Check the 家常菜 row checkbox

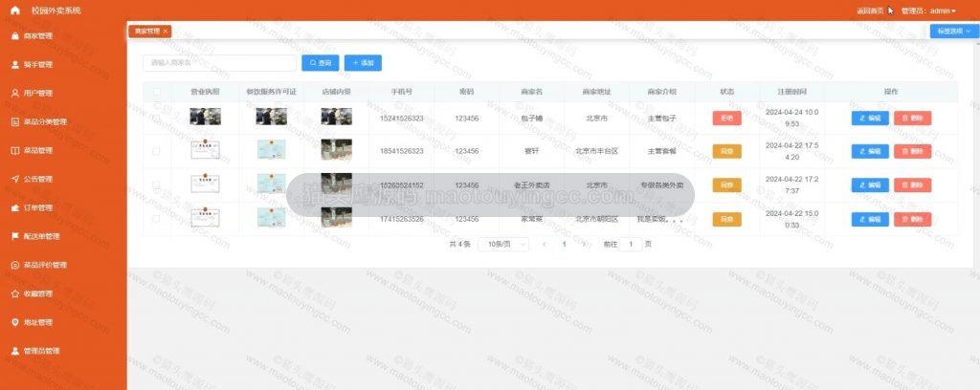(x=156, y=219)
